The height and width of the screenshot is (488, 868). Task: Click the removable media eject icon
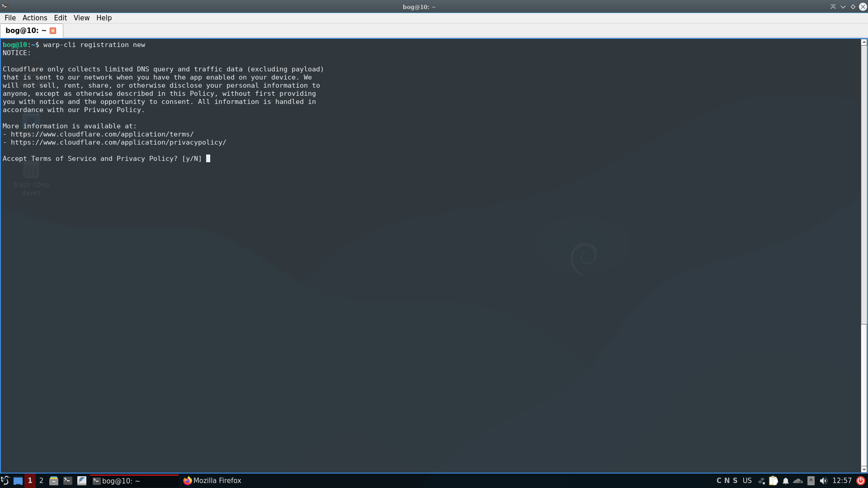tap(811, 481)
